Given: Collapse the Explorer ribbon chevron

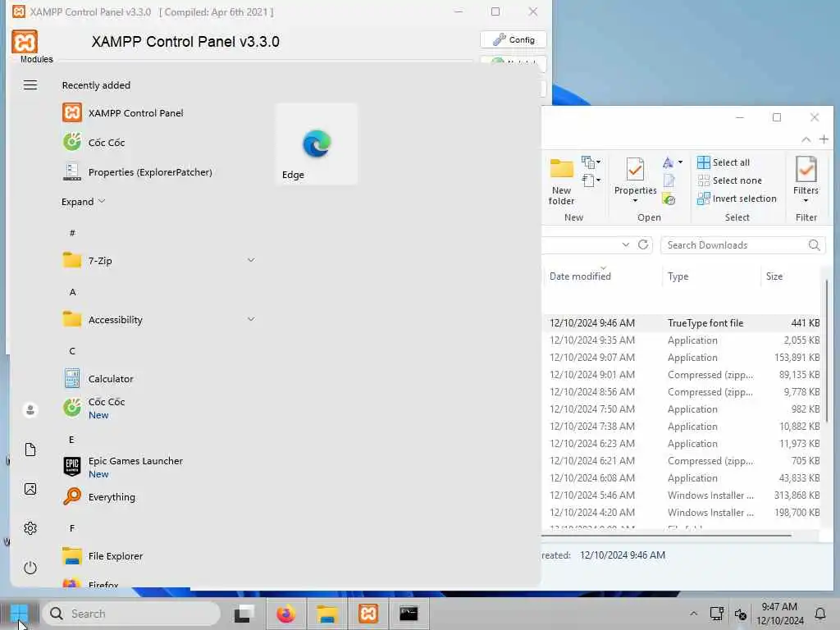Looking at the screenshot, I should pos(806,139).
